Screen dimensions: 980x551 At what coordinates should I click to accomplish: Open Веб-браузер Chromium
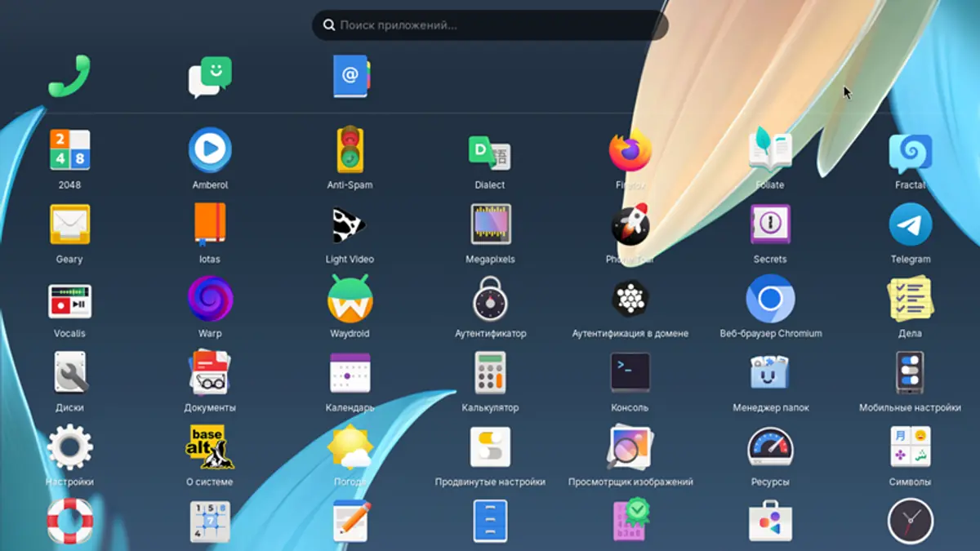point(770,300)
